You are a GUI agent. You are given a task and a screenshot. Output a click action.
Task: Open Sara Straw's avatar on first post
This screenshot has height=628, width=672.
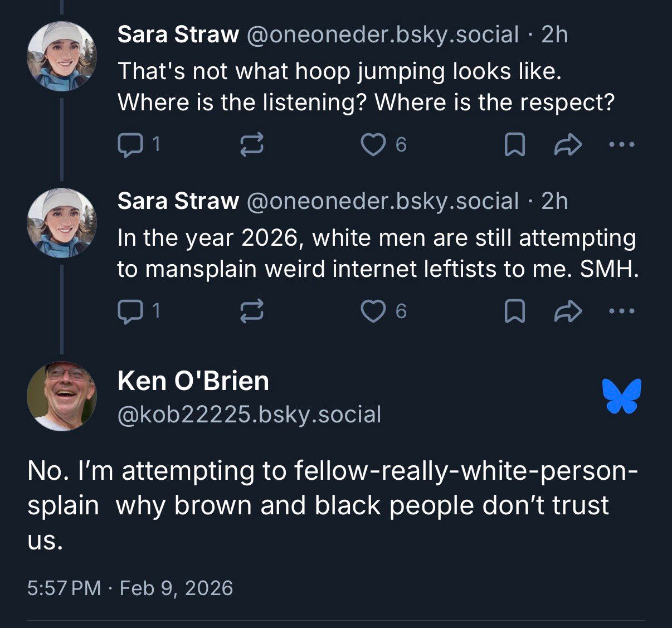[x=62, y=56]
